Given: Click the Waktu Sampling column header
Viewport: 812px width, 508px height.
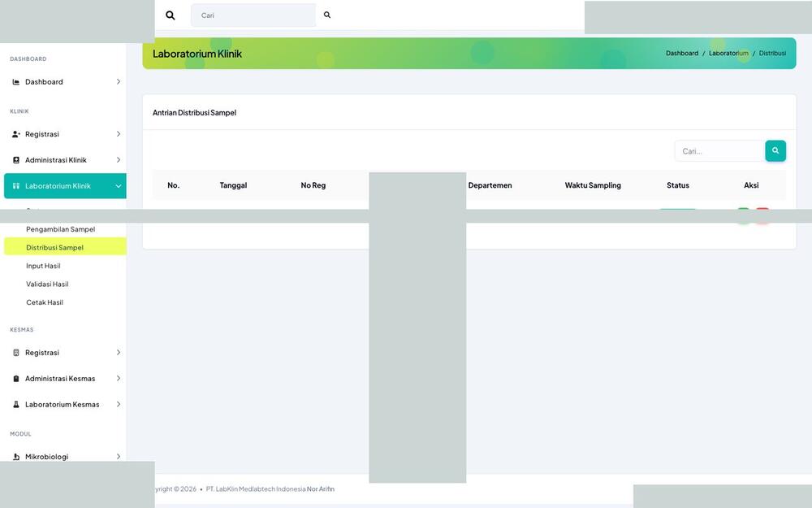Looking at the screenshot, I should (593, 185).
